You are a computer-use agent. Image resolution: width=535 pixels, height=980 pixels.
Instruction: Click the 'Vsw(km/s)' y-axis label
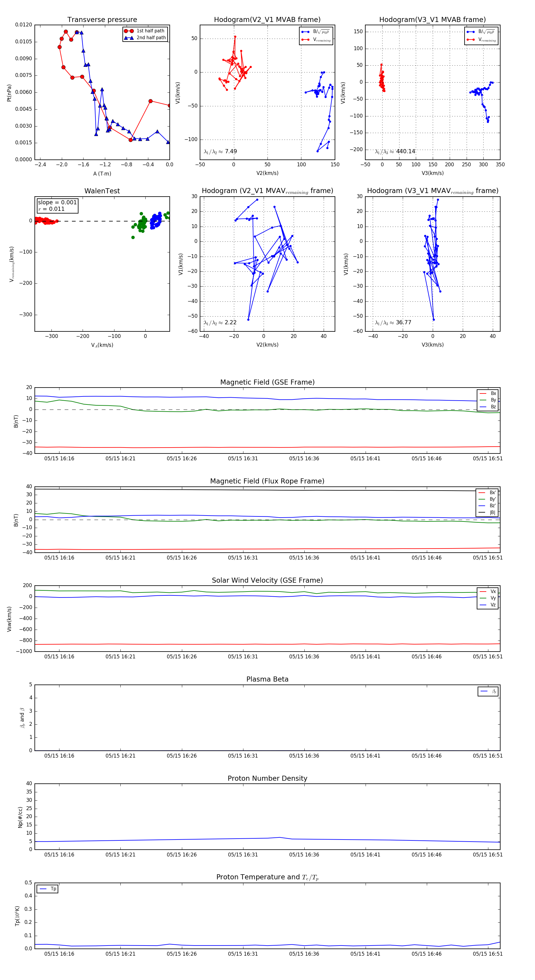coord(9,619)
